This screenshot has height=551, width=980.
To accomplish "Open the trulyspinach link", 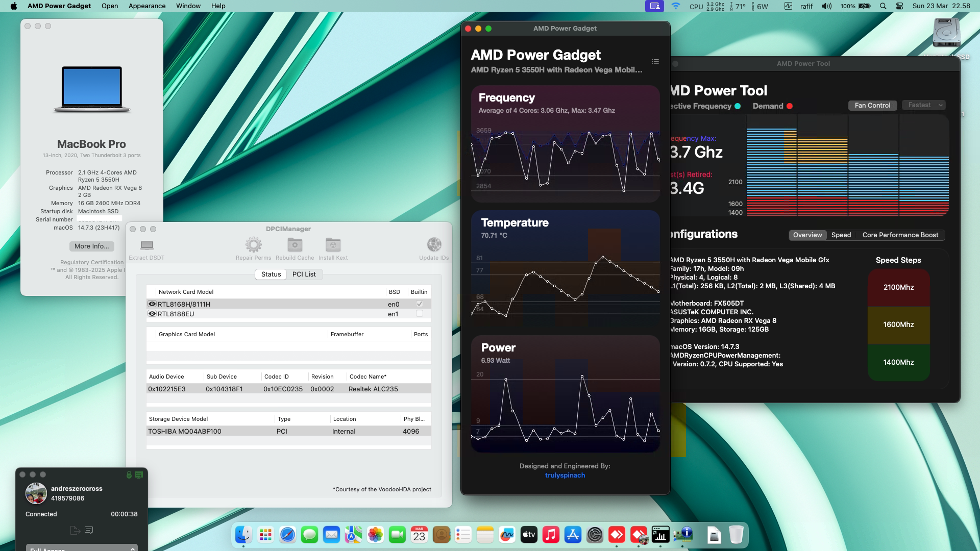I will coord(565,475).
